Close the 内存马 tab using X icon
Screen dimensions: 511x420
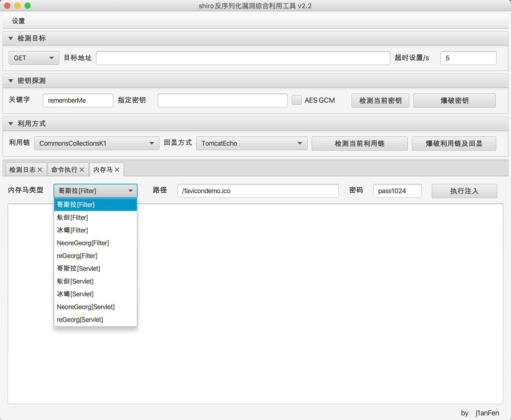click(x=117, y=170)
